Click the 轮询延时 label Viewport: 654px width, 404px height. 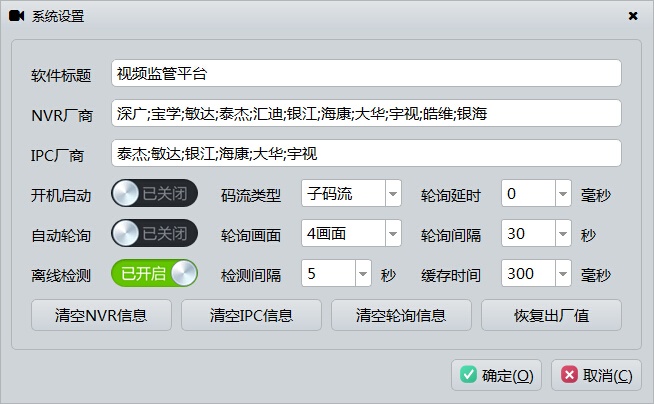(450, 196)
